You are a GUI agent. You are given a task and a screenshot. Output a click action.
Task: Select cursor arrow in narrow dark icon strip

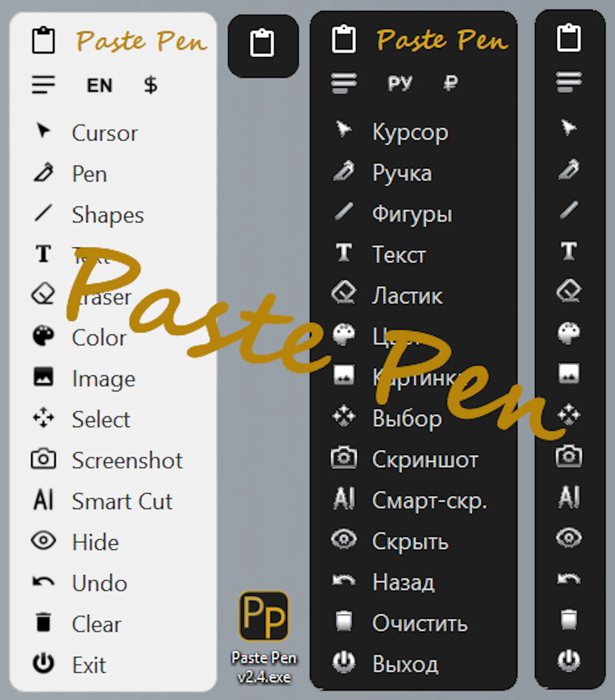click(x=569, y=128)
